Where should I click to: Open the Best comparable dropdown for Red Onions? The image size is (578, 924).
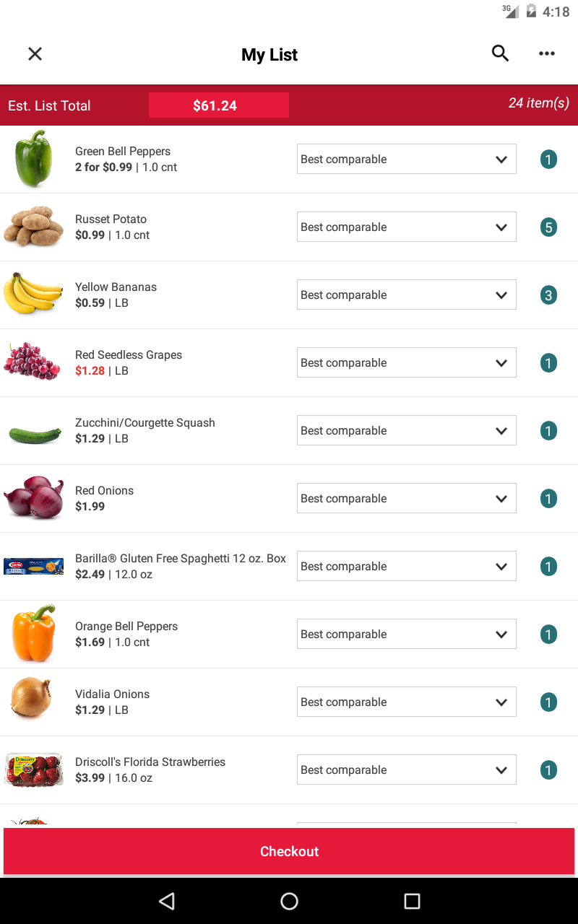(407, 498)
